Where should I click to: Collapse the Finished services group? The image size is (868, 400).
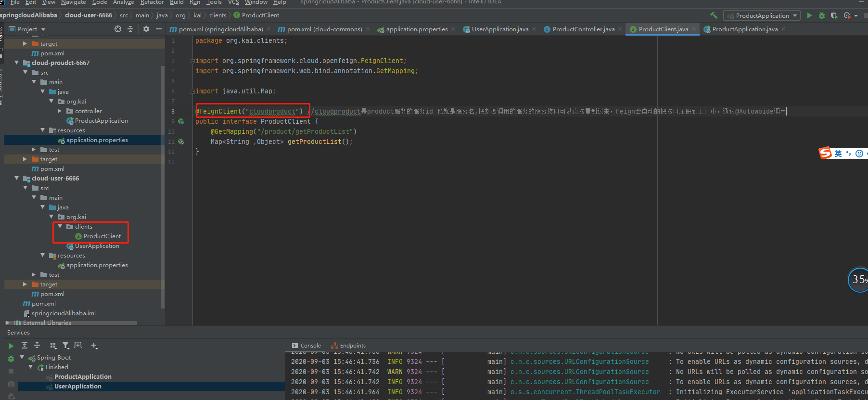31,367
